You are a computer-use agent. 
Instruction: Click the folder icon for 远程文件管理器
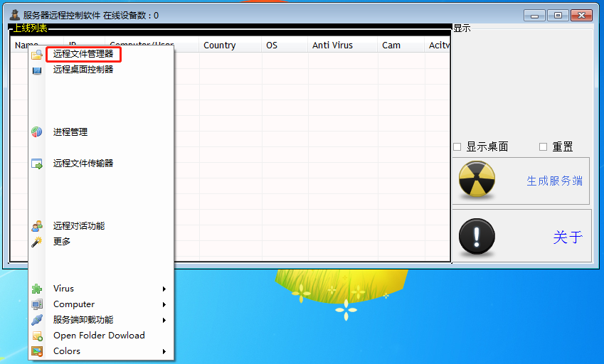[37, 55]
